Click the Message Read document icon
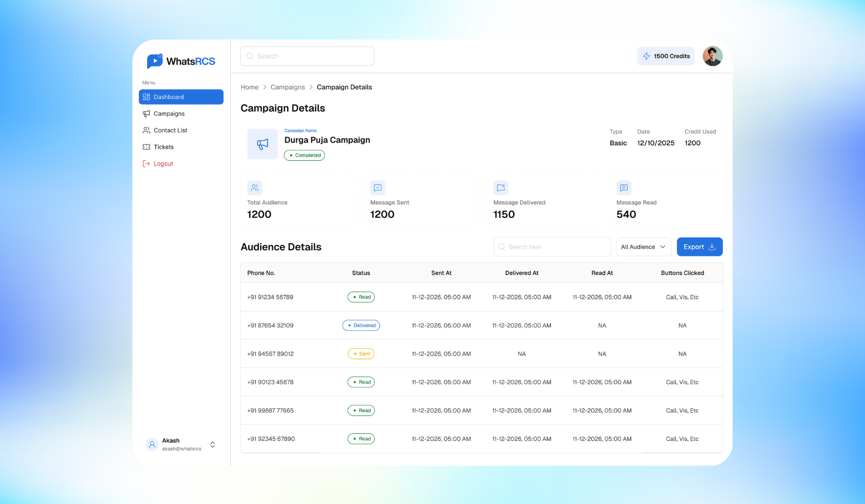Image resolution: width=865 pixels, height=504 pixels. pos(624,188)
